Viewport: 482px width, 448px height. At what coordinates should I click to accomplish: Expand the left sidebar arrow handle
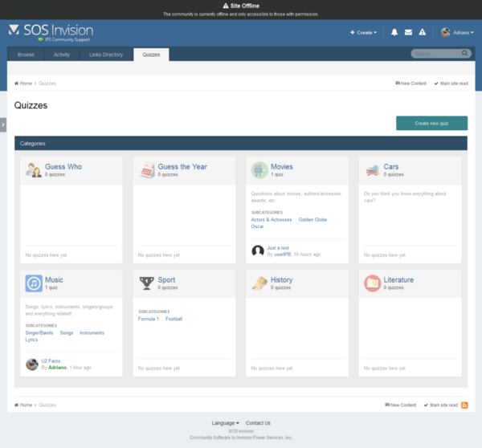[x=3, y=125]
